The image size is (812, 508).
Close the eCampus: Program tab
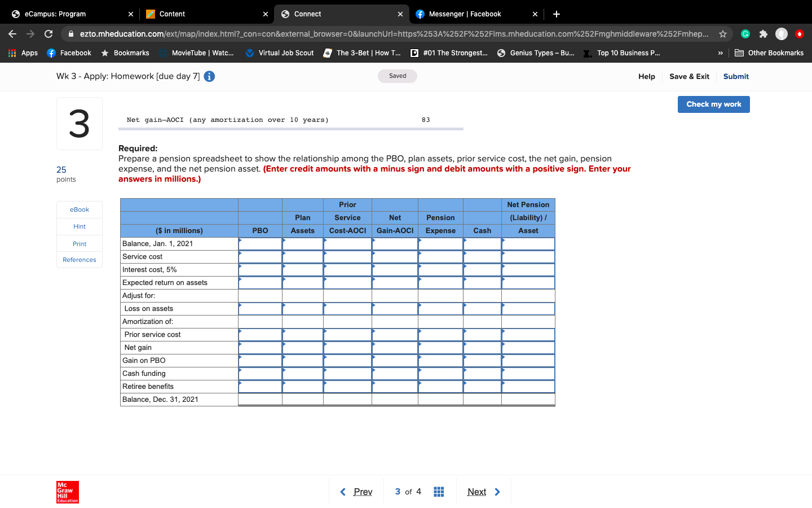(131, 14)
